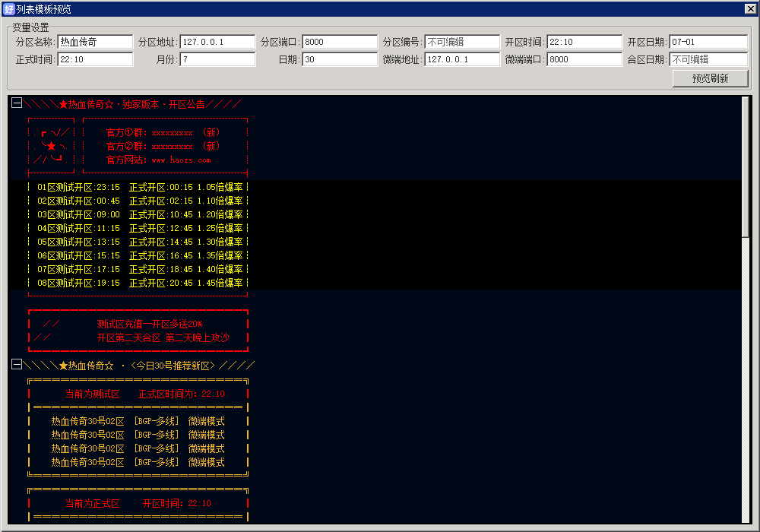The height and width of the screenshot is (532, 760).
Task: Click the disabled 合区日期 field
Action: click(708, 59)
